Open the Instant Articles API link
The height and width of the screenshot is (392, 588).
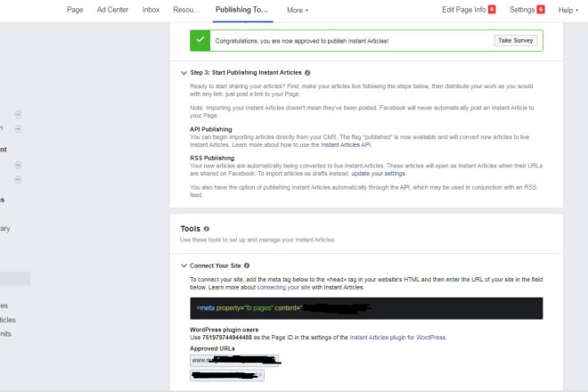(346, 145)
